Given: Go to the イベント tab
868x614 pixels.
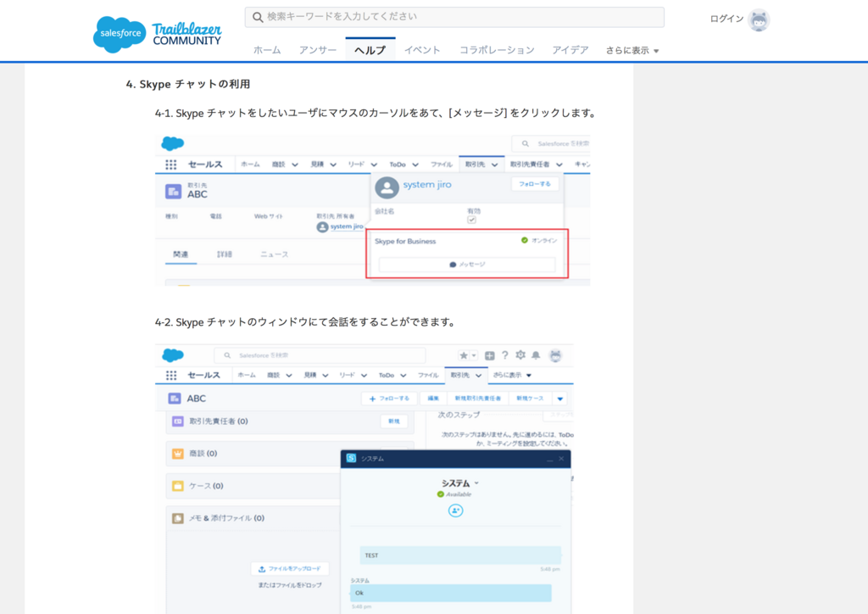Looking at the screenshot, I should pyautogui.click(x=422, y=50).
